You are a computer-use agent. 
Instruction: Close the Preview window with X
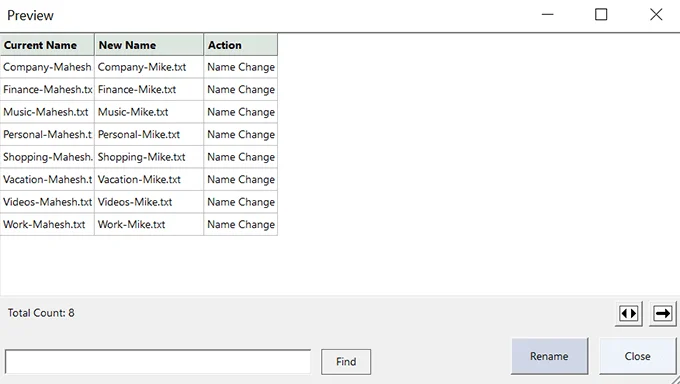[x=656, y=15]
